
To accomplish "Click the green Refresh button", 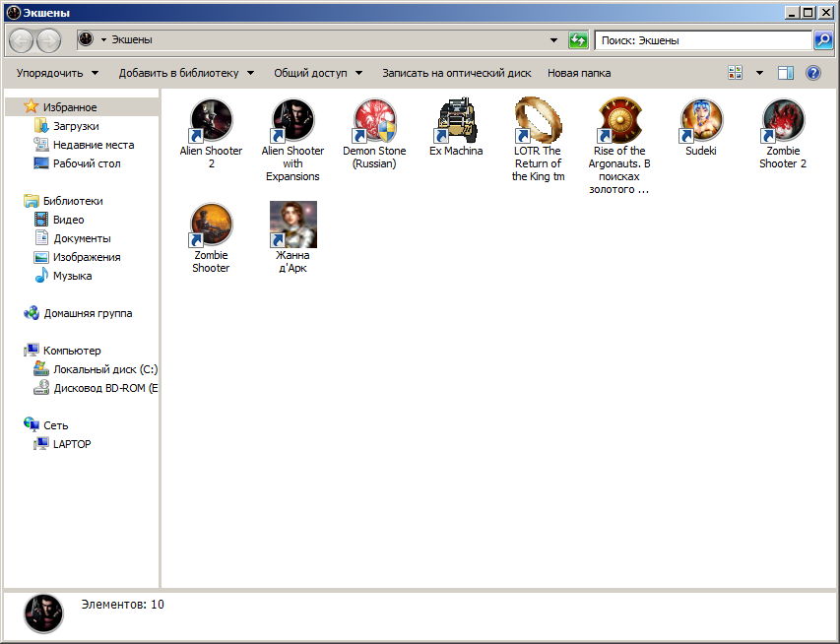I will coord(578,40).
